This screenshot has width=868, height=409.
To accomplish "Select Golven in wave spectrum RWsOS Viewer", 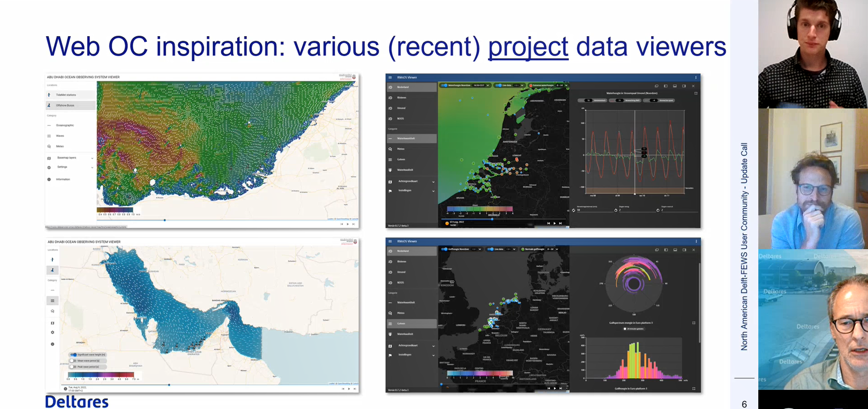I will [411, 324].
